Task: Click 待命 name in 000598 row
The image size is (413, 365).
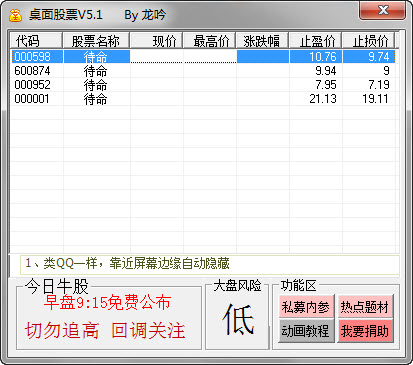Action: click(95, 57)
